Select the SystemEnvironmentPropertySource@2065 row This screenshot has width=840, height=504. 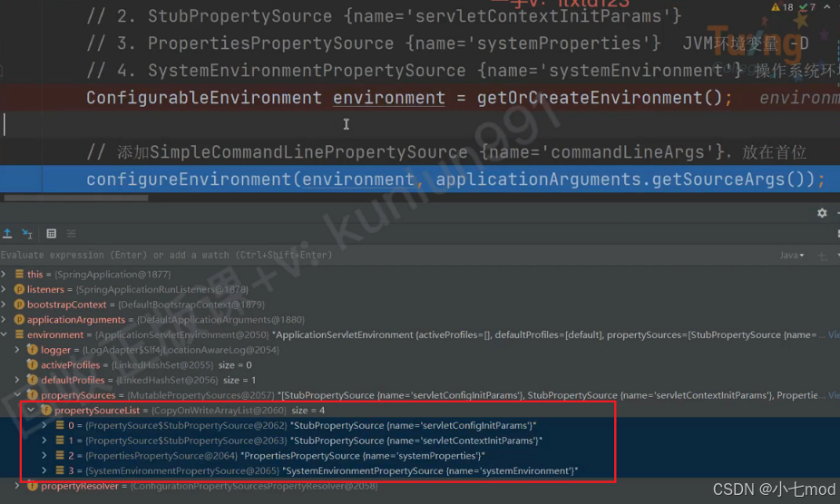coord(420,470)
